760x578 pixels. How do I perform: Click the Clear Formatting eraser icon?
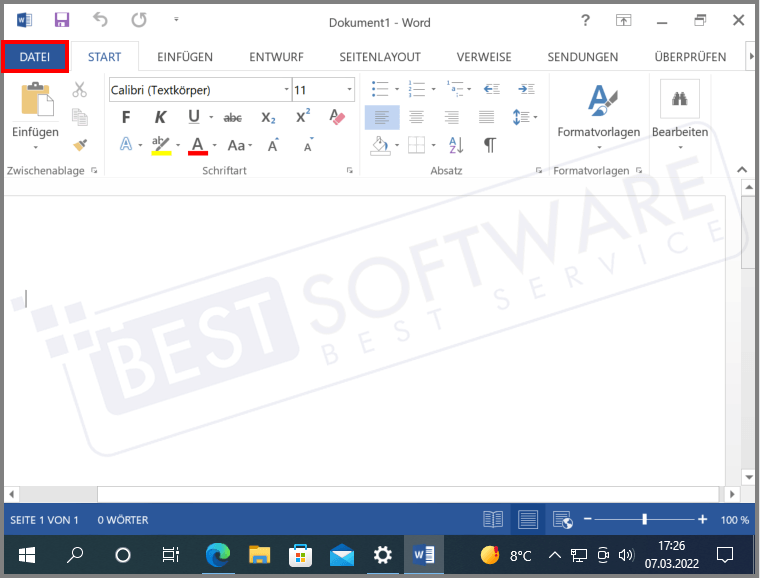pos(337,117)
